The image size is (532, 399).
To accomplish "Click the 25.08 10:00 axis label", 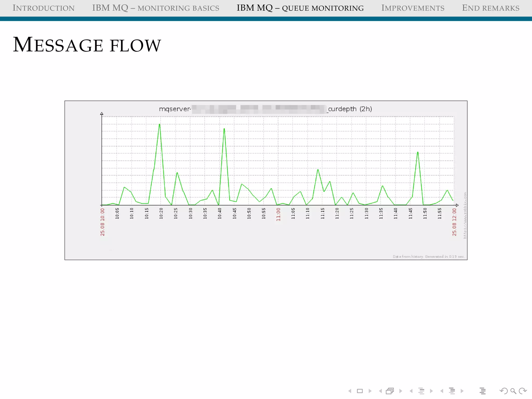I will coord(102,222).
